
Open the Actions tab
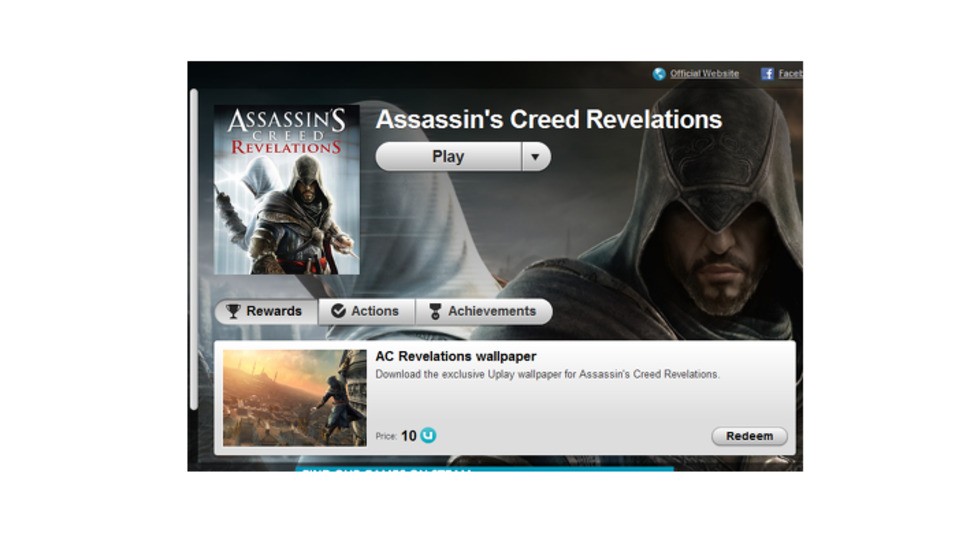coord(366,311)
